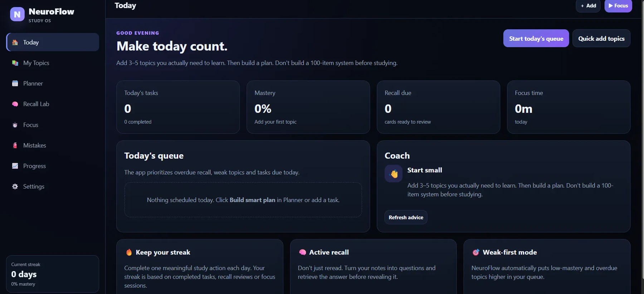Click the target icon beside Focus
Image resolution: width=644 pixels, height=294 pixels.
coord(15,125)
